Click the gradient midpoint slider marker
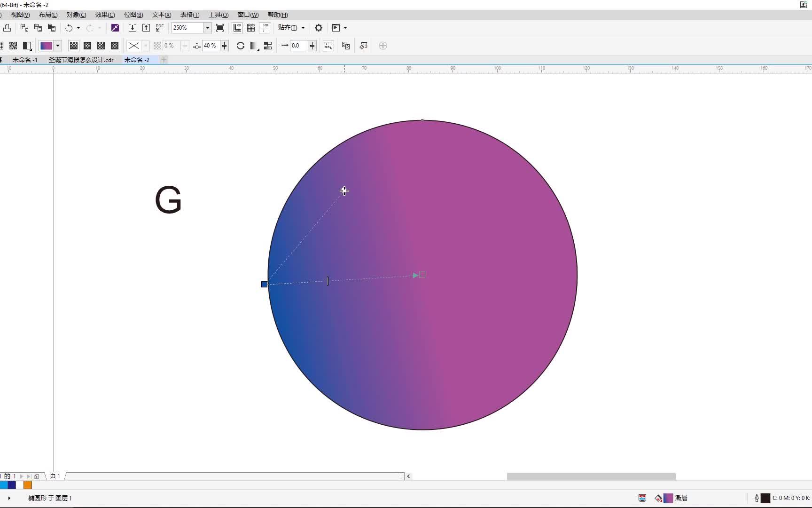Viewport: 812px width, 508px height. pos(328,281)
